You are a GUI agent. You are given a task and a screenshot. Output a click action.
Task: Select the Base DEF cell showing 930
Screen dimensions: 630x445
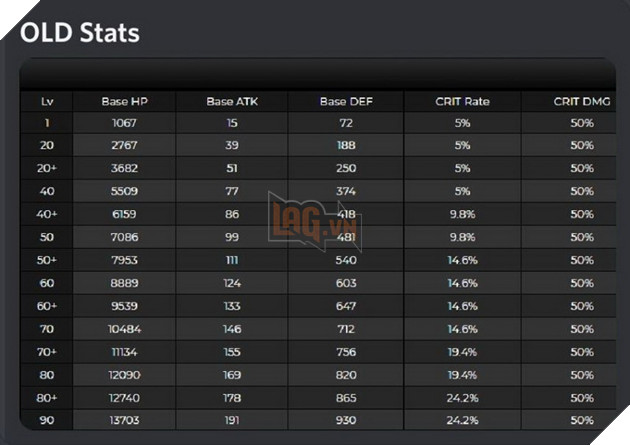coord(346,419)
